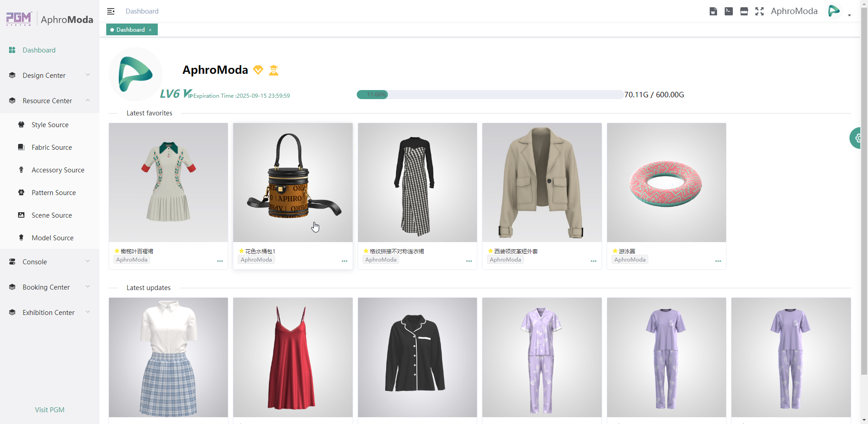This screenshot has width=868, height=424.
Task: Click the Scene Source image icon
Action: tap(21, 215)
